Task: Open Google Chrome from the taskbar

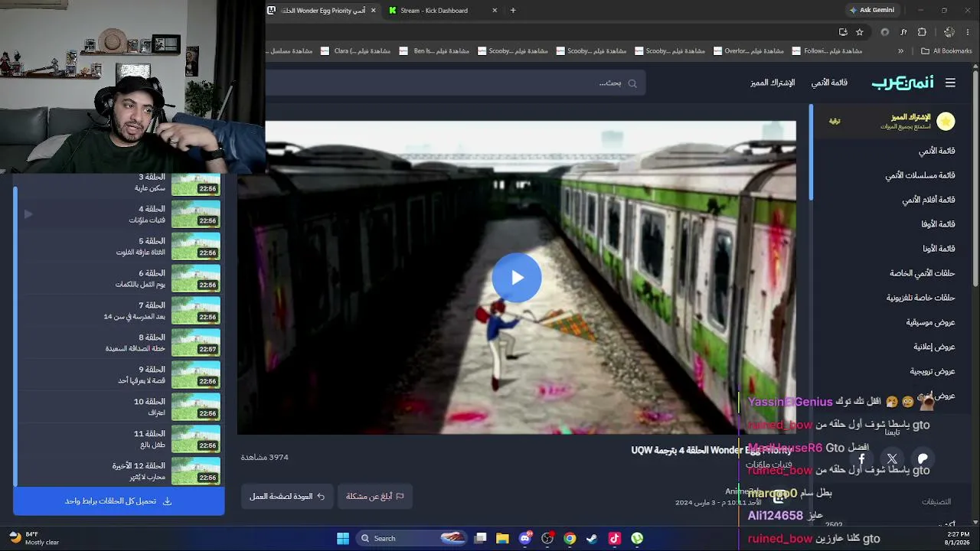Action: pyautogui.click(x=570, y=538)
